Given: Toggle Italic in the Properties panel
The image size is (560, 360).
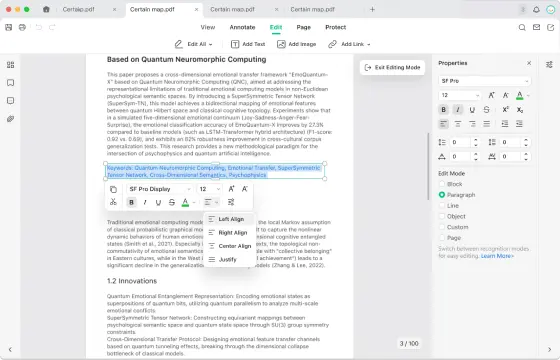Looking at the screenshot, I should [458, 110].
